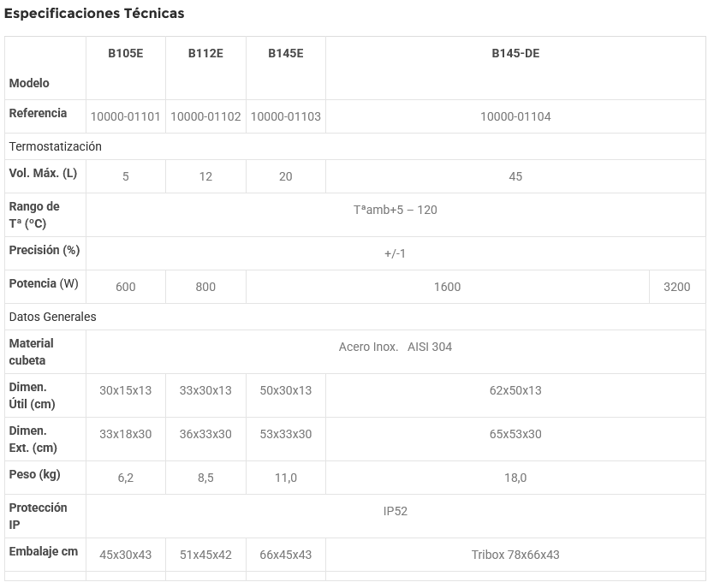Click the 1600 watt power cell

click(x=447, y=287)
